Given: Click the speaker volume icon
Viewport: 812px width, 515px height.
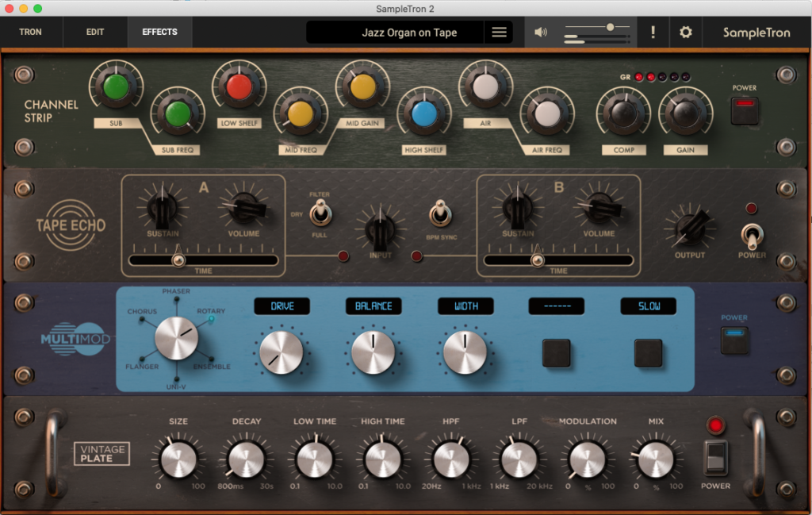Looking at the screenshot, I should [x=541, y=33].
